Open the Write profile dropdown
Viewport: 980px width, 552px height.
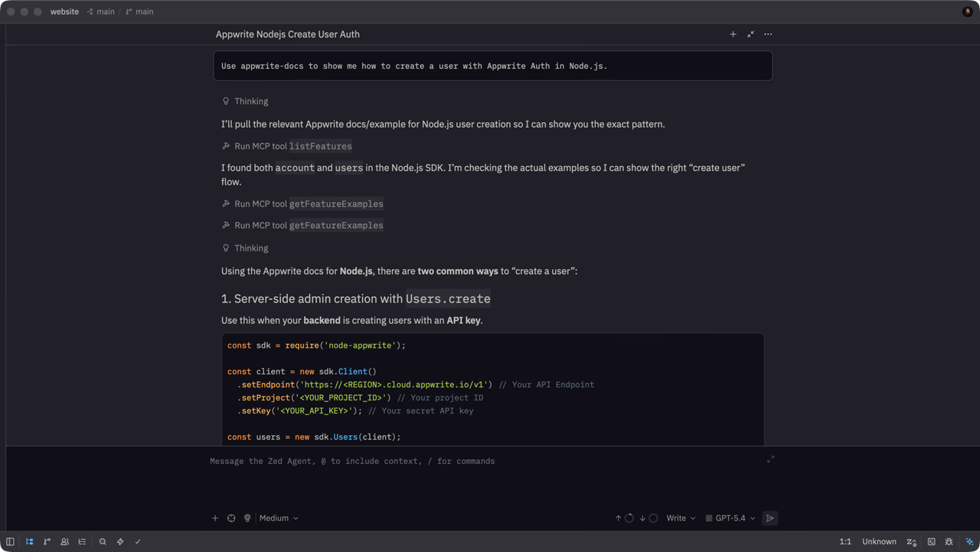(681, 518)
